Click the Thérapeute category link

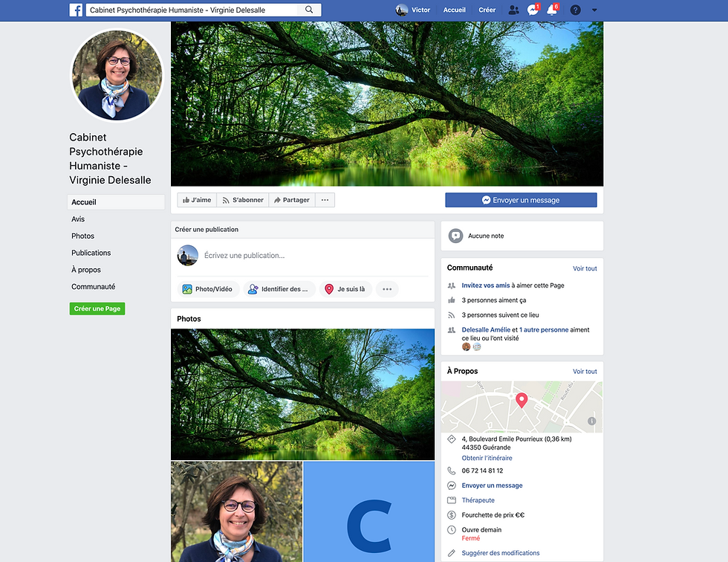[x=478, y=500]
